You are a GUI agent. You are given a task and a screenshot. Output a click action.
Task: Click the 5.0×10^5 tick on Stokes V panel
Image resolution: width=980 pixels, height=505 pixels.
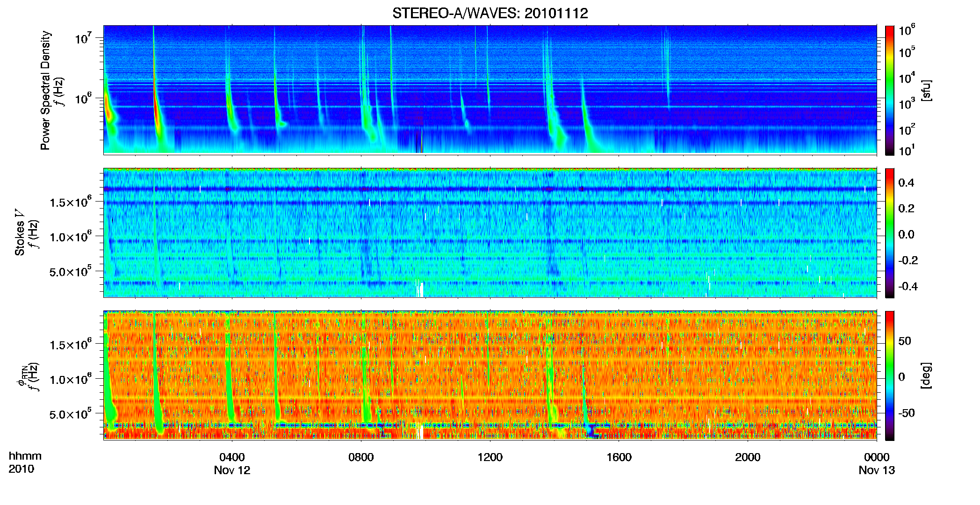(71, 271)
